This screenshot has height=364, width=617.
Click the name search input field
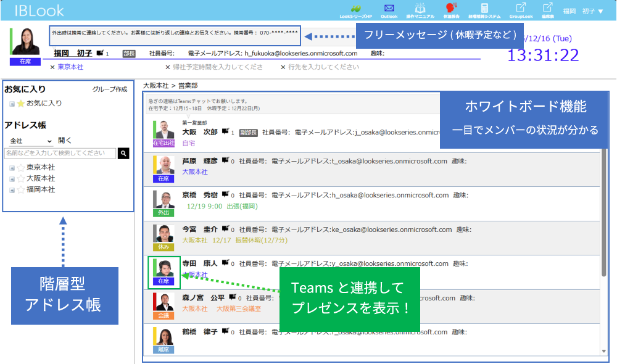coord(60,153)
